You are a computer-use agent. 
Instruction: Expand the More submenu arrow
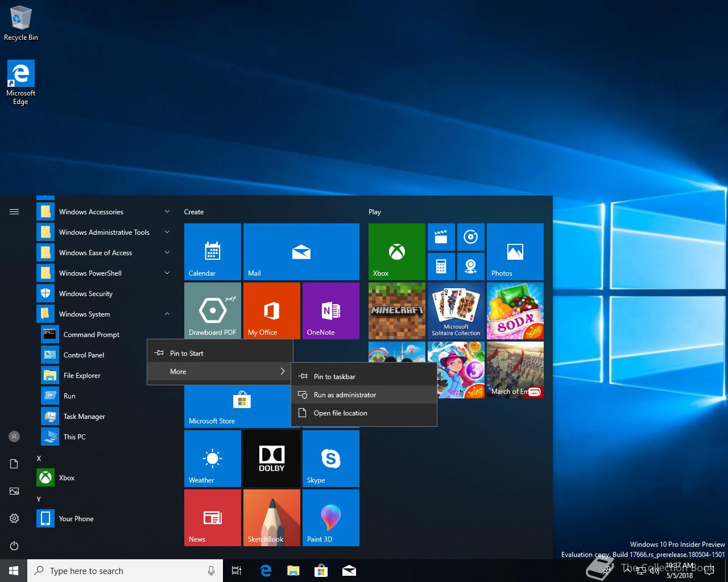[282, 371]
